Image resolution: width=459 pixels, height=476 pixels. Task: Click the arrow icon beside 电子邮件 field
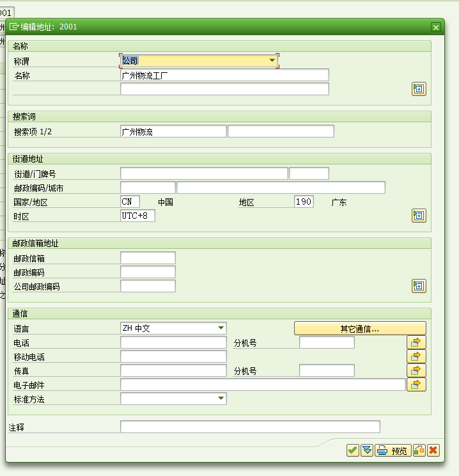pos(416,385)
